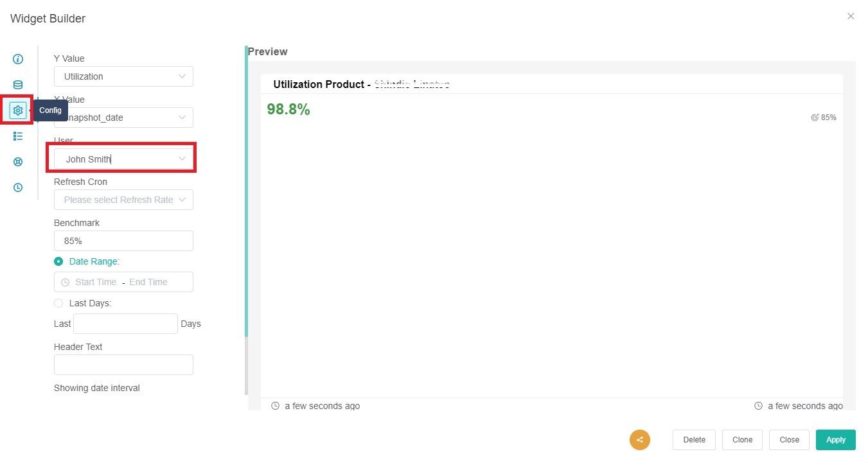
Task: Select the database icon in sidebar
Action: point(18,85)
